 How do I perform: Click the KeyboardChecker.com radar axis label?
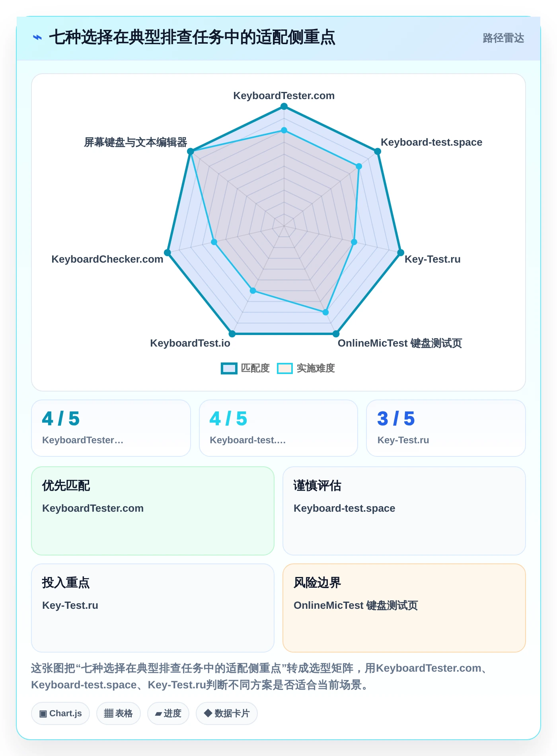[x=107, y=259]
